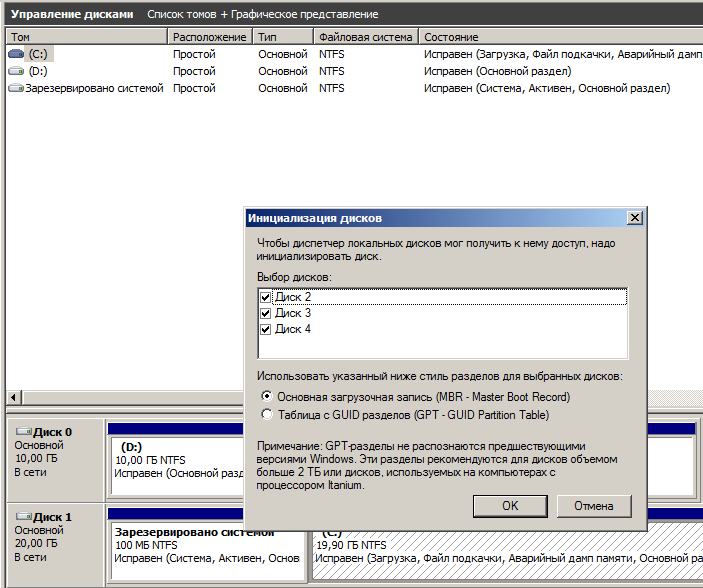Disable the Диск 4 checkbox
The height and width of the screenshot is (588, 703).
click(266, 329)
